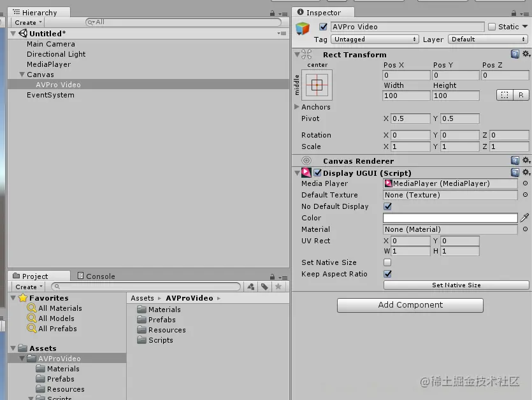The height and width of the screenshot is (400, 532).
Task: Open the Color picker swatch
Action: (450, 218)
